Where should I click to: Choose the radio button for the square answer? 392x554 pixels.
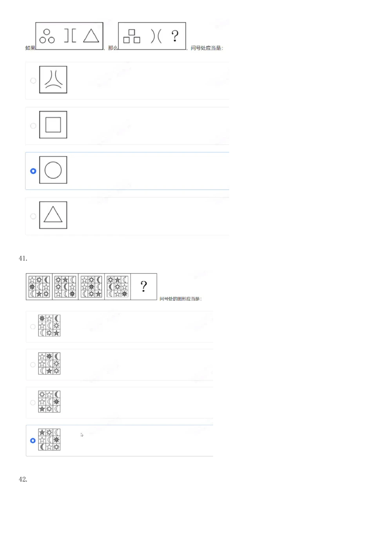(33, 126)
